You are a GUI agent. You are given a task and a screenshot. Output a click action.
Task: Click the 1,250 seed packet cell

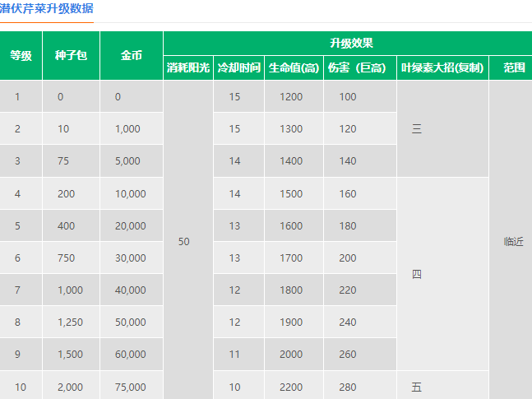71,322
